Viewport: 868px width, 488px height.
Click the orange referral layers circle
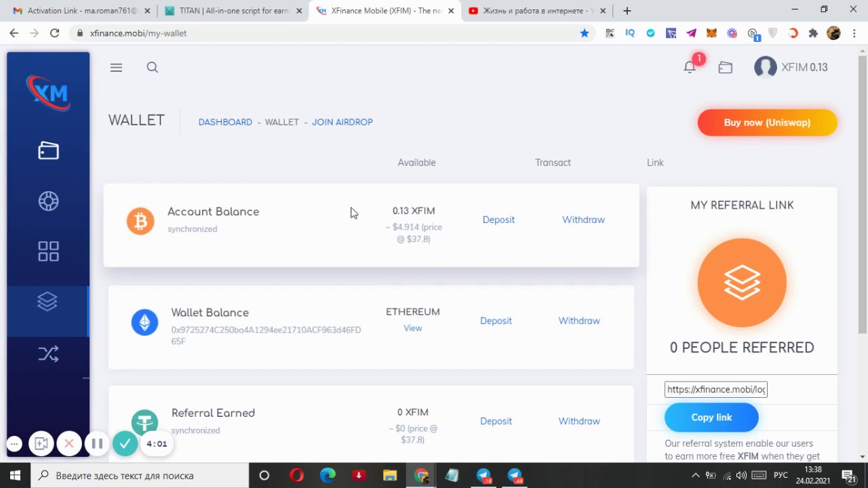click(x=742, y=283)
